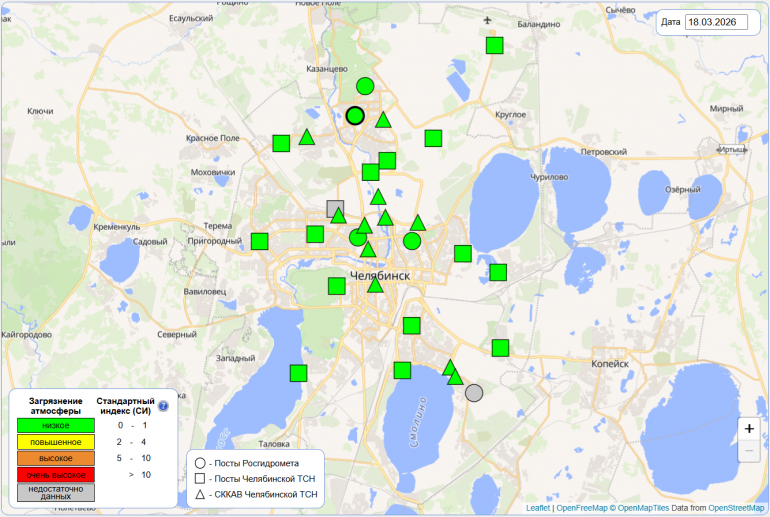Click the gray 'недостаточно данных' legend swatch
Image resolution: width=770 pixels, height=517 pixels.
pyautogui.click(x=56, y=492)
